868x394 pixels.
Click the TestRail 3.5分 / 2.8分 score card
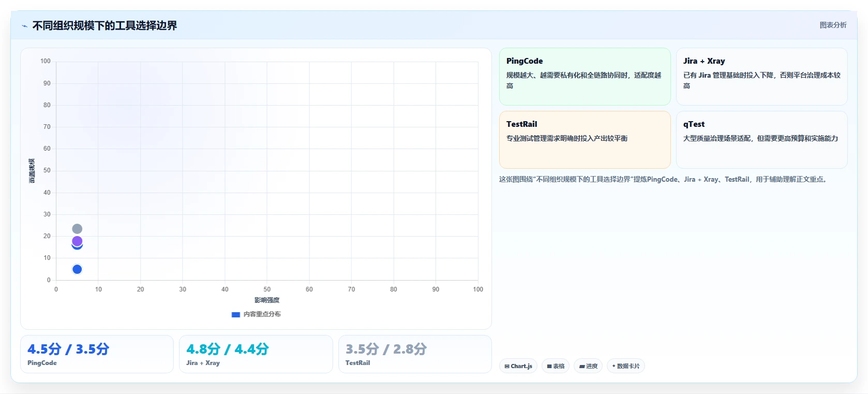click(415, 354)
